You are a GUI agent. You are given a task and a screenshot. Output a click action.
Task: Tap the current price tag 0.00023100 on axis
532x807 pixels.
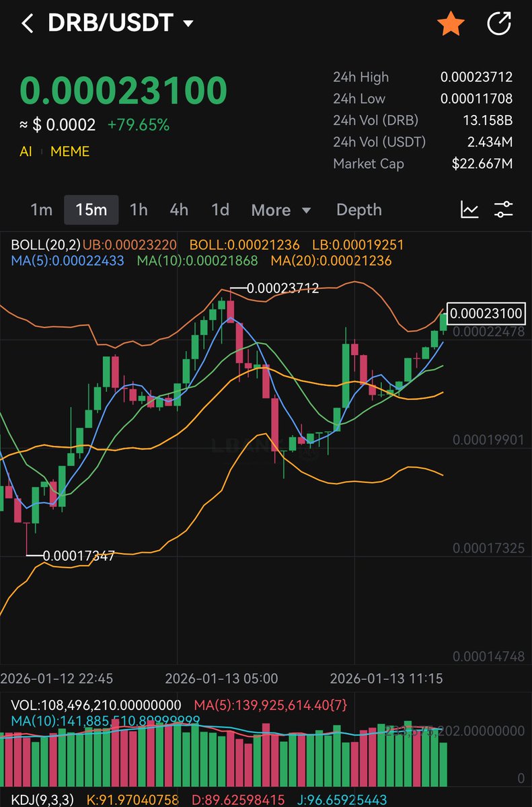tap(486, 313)
